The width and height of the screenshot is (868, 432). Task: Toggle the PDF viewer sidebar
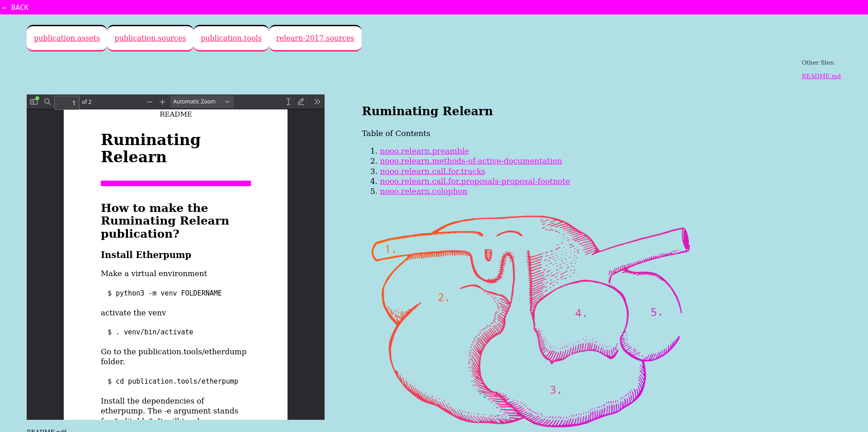coord(34,102)
